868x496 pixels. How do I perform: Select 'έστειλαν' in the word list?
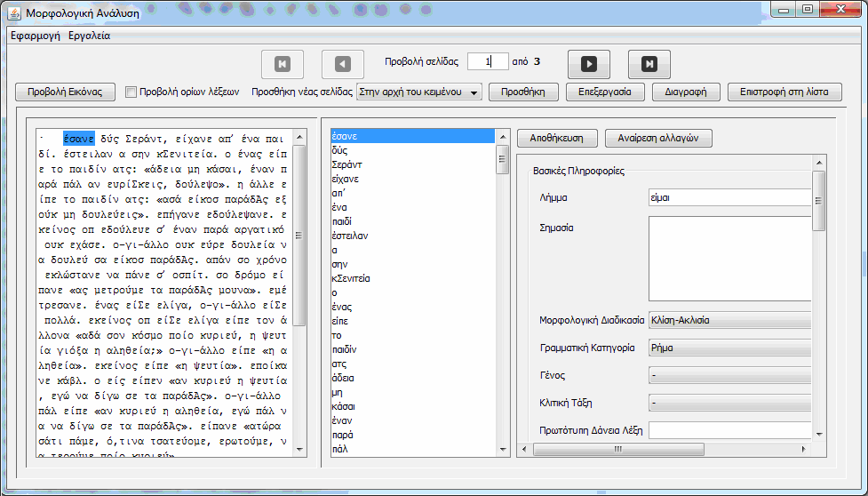pyautogui.click(x=412, y=236)
